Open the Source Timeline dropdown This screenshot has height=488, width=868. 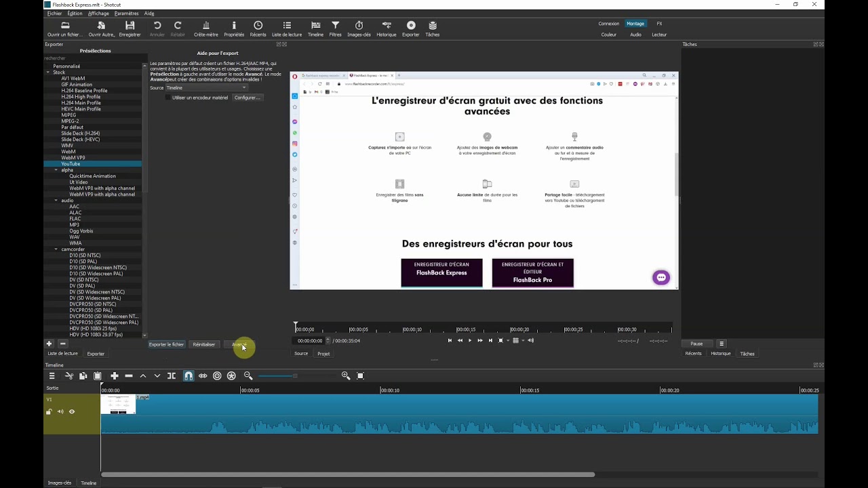[x=207, y=87]
